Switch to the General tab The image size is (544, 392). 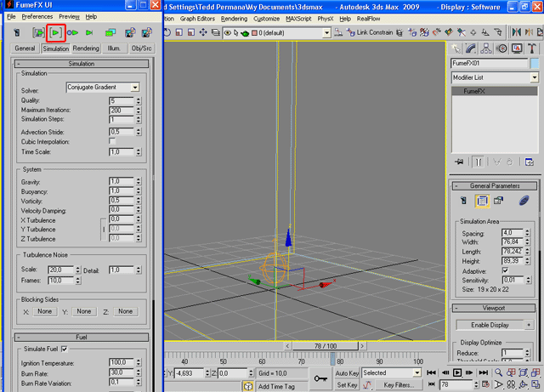[x=25, y=48]
